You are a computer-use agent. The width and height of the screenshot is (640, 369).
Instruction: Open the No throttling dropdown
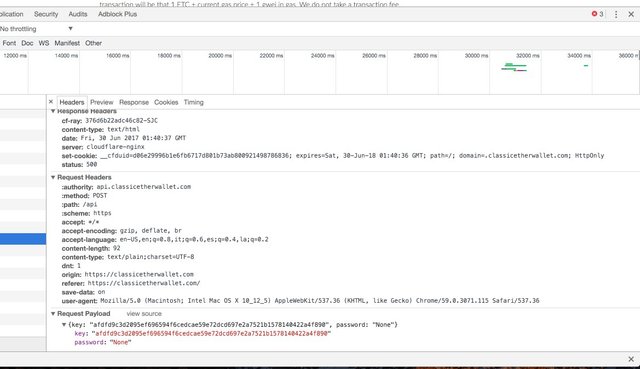(x=36, y=29)
